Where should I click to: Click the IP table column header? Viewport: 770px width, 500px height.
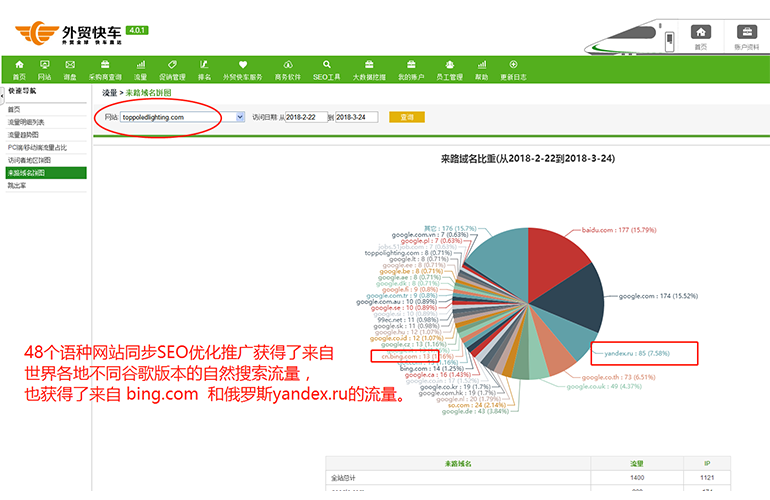[707, 463]
